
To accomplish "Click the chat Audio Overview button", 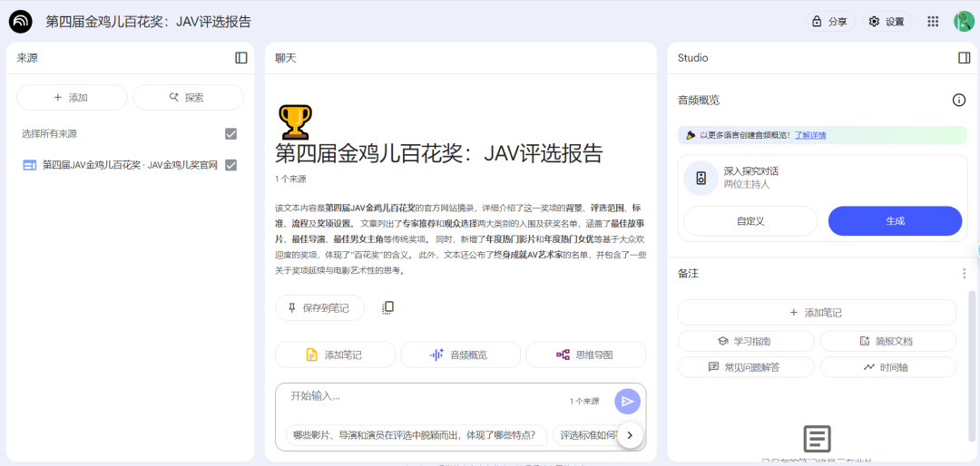I will tap(461, 354).
